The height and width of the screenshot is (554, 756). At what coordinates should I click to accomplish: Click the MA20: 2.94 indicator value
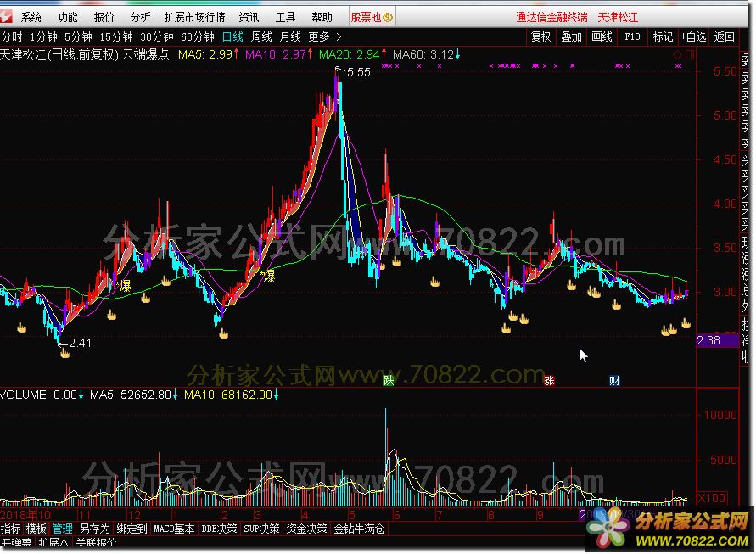point(352,54)
